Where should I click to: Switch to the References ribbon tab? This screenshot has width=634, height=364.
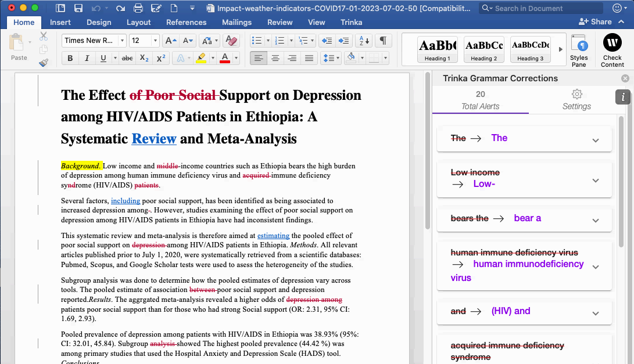(186, 22)
